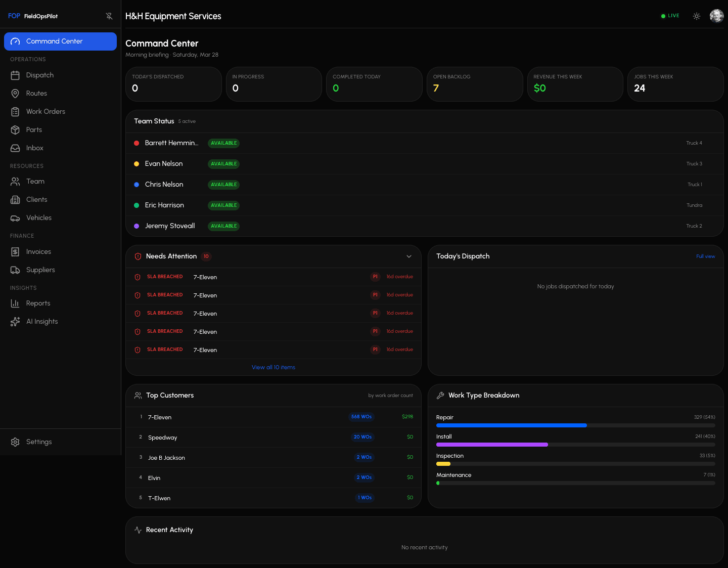Click the Open Backlog stat card
Screen dimensions: 728x568
474,84
